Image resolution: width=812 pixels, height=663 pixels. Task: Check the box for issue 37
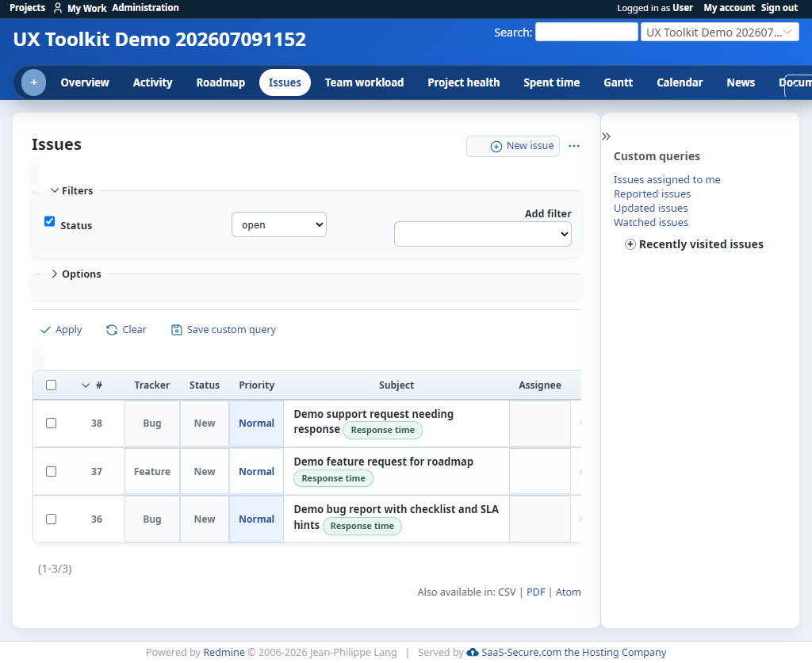pos(52,471)
